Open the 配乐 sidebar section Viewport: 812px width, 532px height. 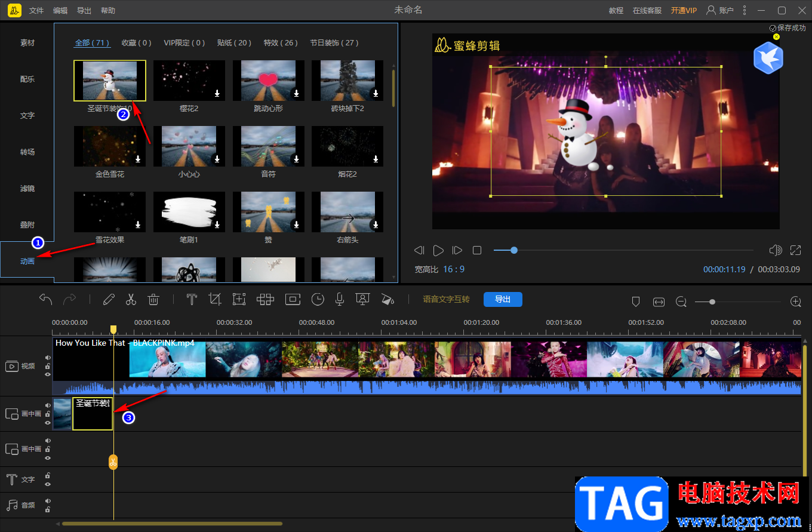(x=27, y=79)
